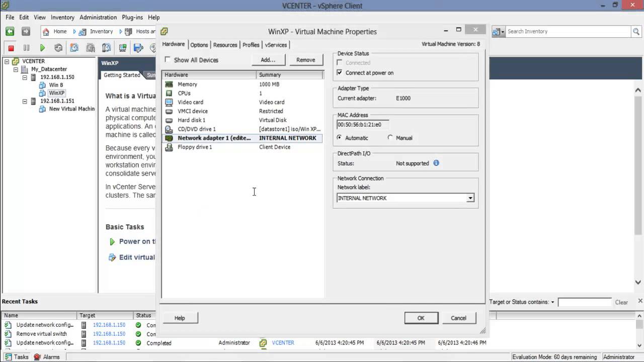Switch to the Options tab
The height and width of the screenshot is (362, 644).
199,45
